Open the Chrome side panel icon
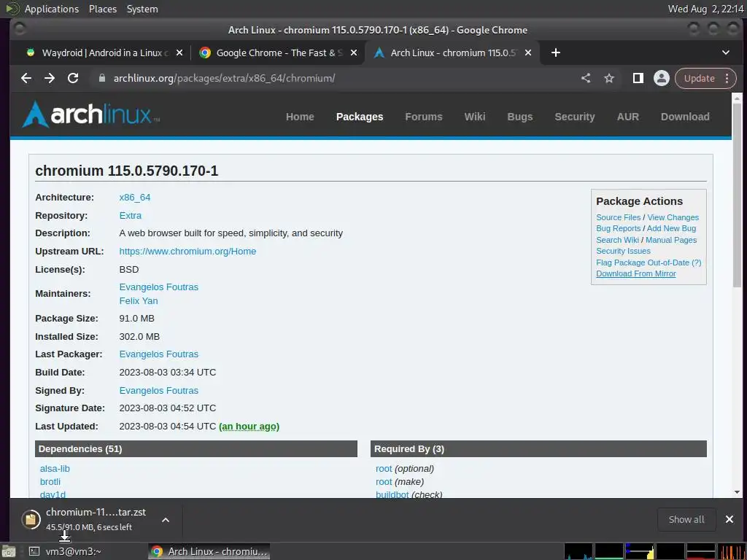The height and width of the screenshot is (560, 747). [x=638, y=78]
